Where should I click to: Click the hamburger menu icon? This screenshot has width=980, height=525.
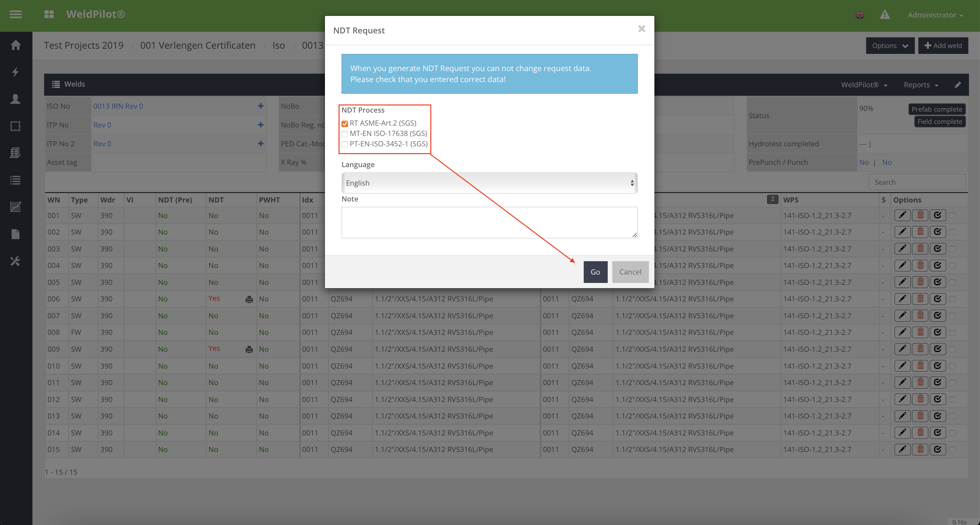point(16,15)
